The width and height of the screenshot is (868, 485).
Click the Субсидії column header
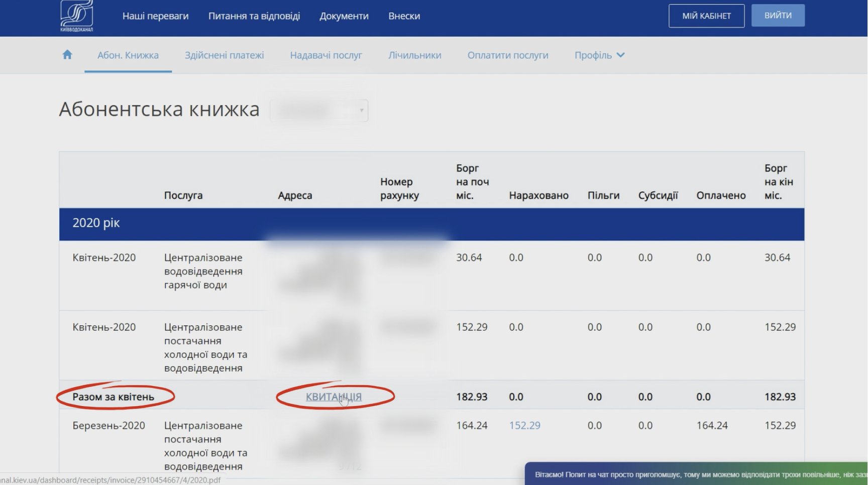pos(658,195)
